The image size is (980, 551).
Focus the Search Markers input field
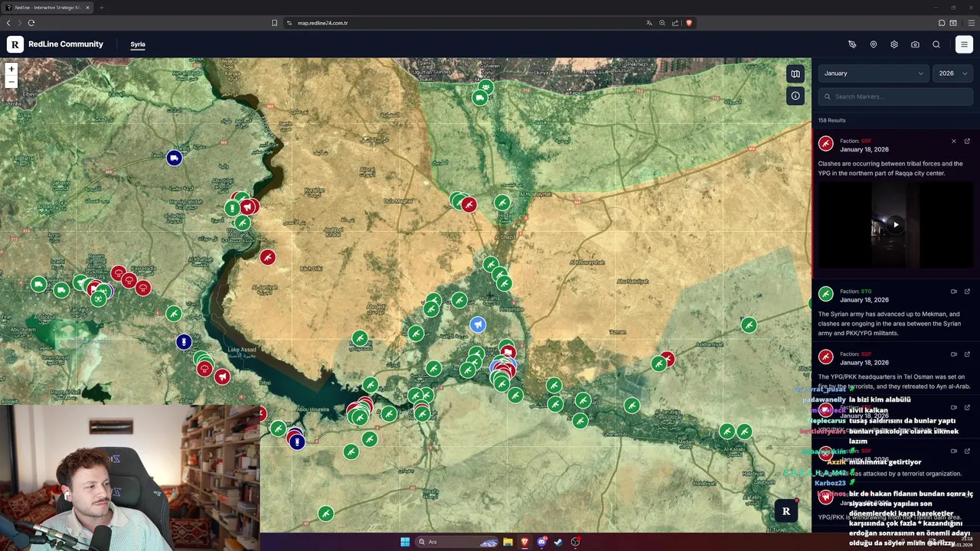[x=896, y=96]
